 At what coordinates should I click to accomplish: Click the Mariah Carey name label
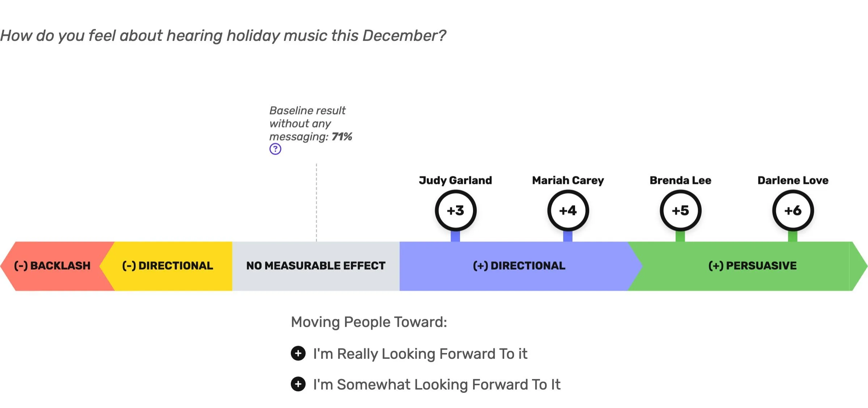[x=568, y=180]
